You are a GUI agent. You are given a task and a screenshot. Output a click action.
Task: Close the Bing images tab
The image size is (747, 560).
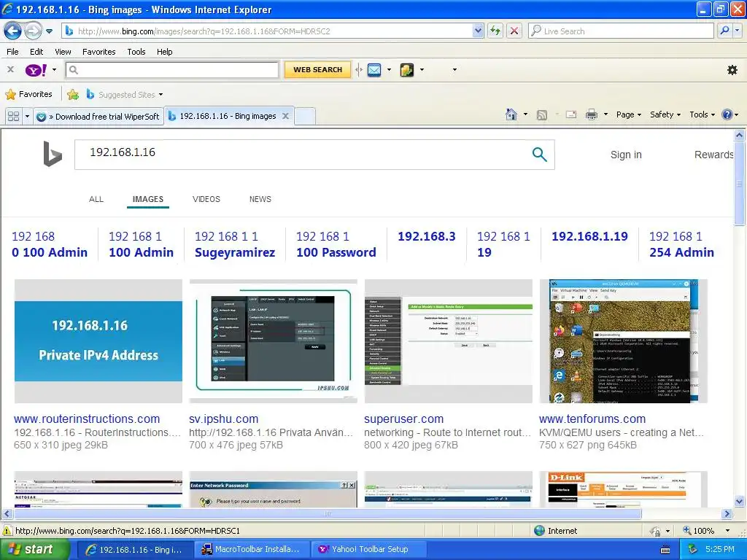[x=285, y=116]
